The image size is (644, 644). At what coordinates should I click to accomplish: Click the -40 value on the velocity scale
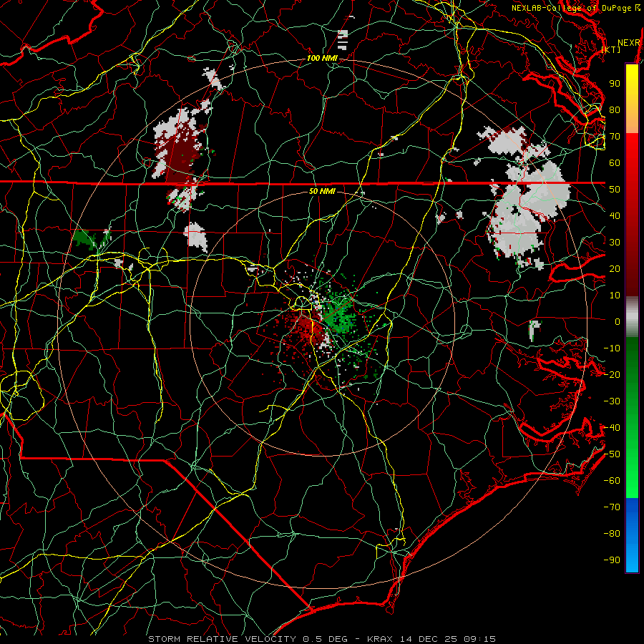click(612, 428)
